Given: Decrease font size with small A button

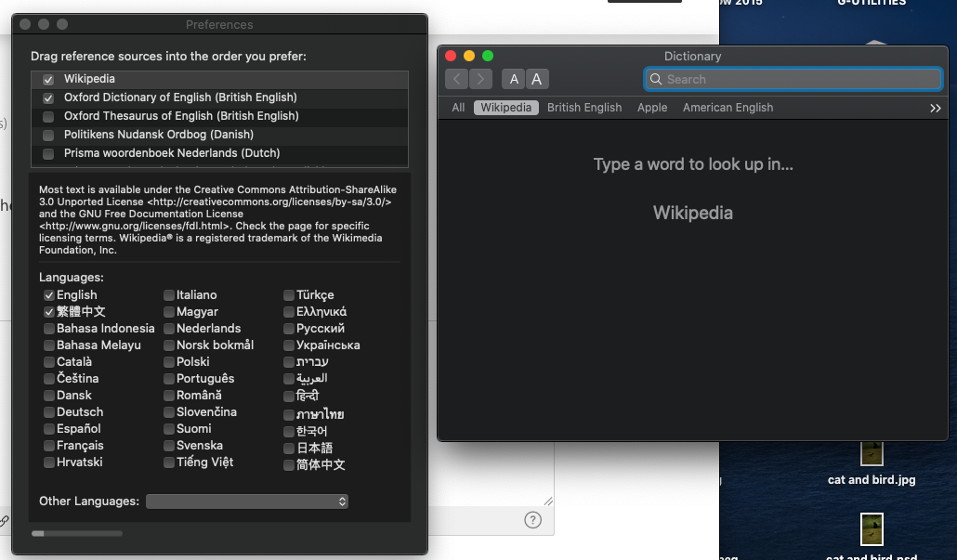Looking at the screenshot, I should [x=514, y=79].
